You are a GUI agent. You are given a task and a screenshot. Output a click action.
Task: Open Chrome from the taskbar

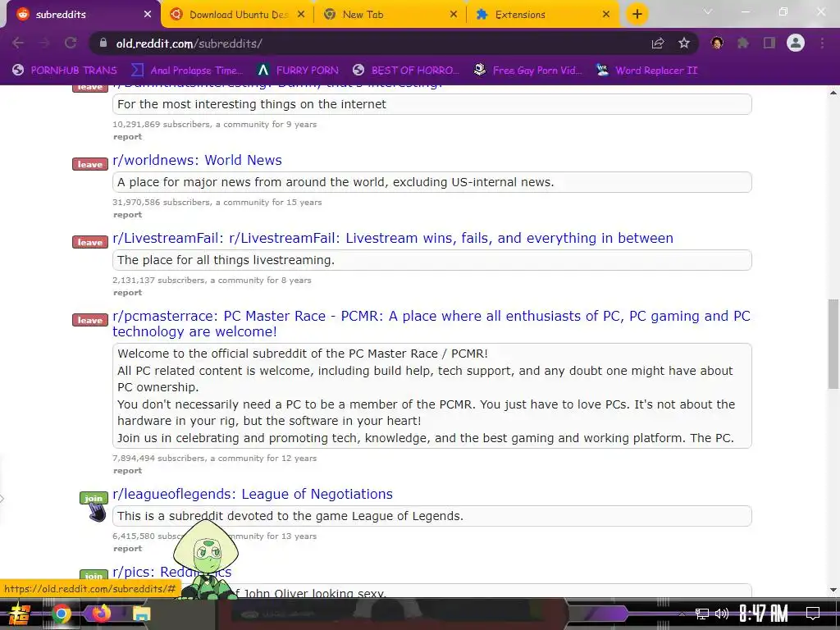tap(61, 614)
